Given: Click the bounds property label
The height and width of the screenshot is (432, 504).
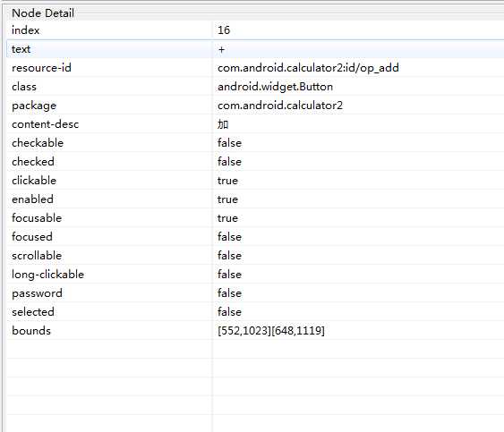Looking at the screenshot, I should 31,331.
